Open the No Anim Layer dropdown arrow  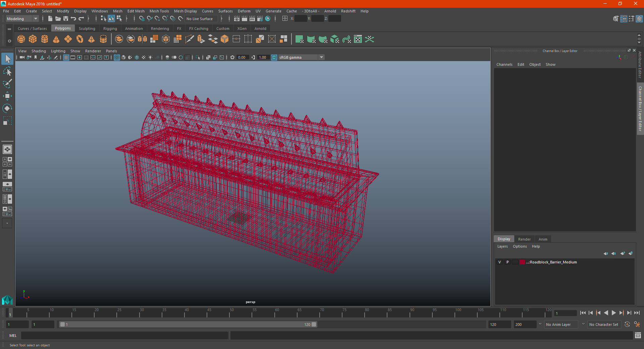(x=540, y=324)
